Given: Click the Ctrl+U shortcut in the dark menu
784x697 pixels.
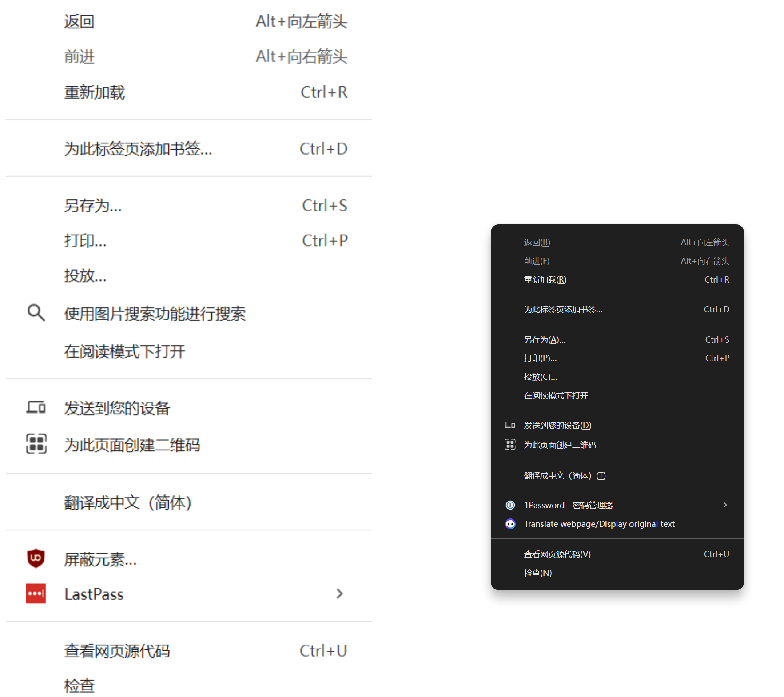Looking at the screenshot, I should coord(716,554).
